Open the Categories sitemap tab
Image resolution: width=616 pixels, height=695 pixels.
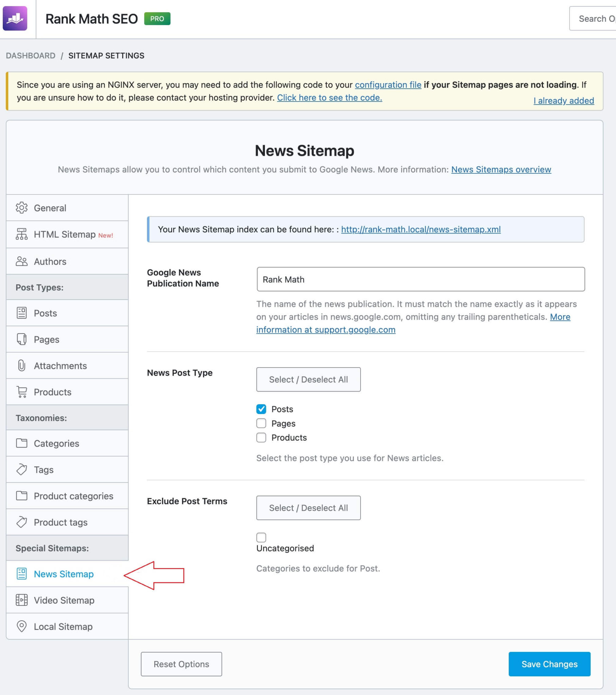click(x=56, y=443)
